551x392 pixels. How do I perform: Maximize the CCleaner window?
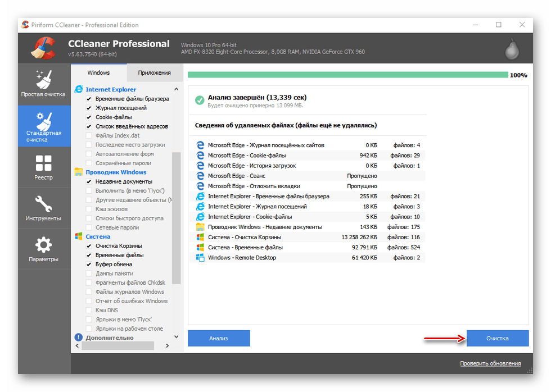point(499,25)
